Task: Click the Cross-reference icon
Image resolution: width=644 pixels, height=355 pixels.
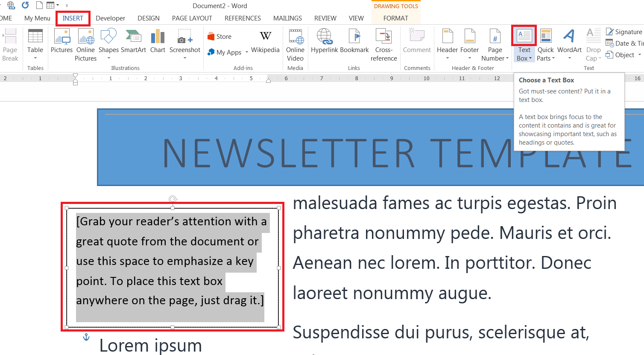Action: coord(383,45)
